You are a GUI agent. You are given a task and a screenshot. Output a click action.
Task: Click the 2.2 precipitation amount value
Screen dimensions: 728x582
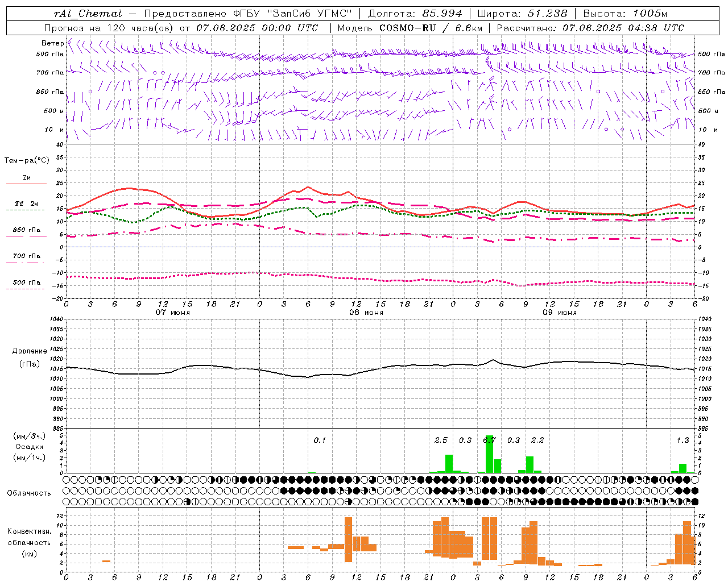coord(537,440)
